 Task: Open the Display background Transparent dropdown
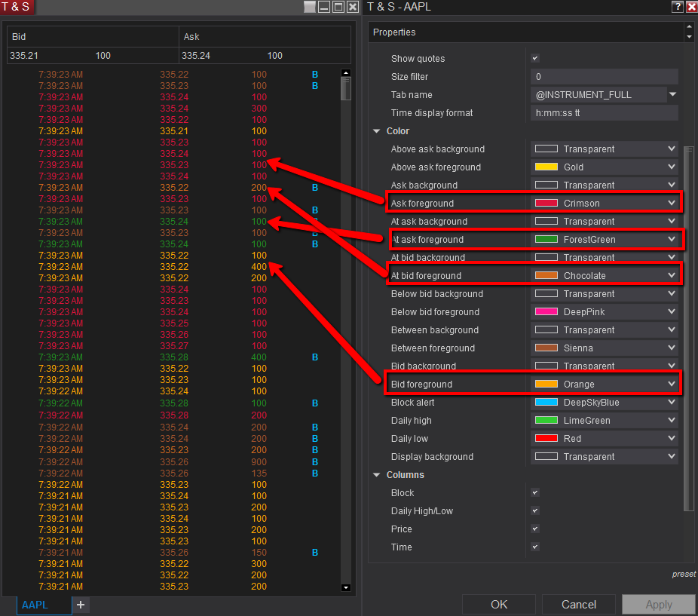coord(605,457)
